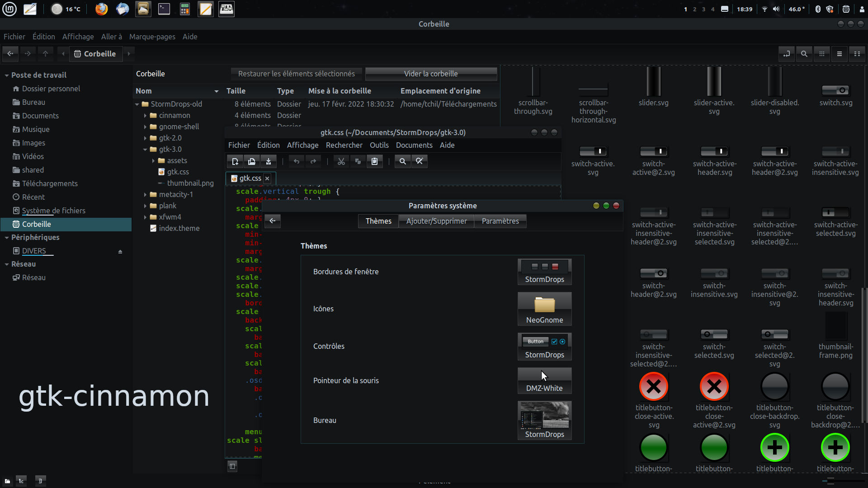Open the calculator launcher in panel
Viewport: 868px width, 488px height.
coord(184,9)
